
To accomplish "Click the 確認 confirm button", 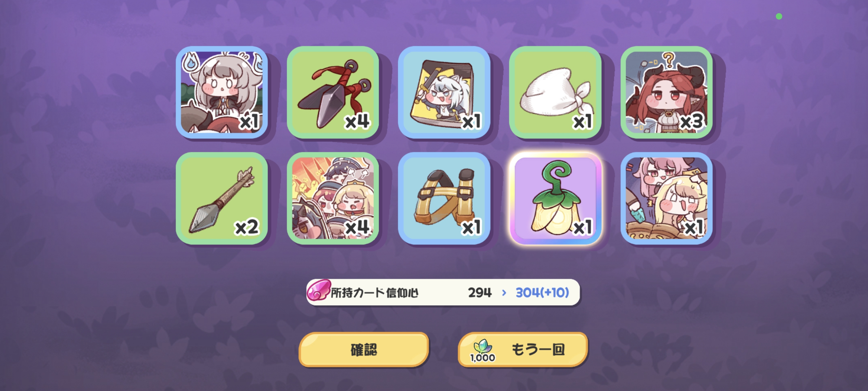I will 364,350.
